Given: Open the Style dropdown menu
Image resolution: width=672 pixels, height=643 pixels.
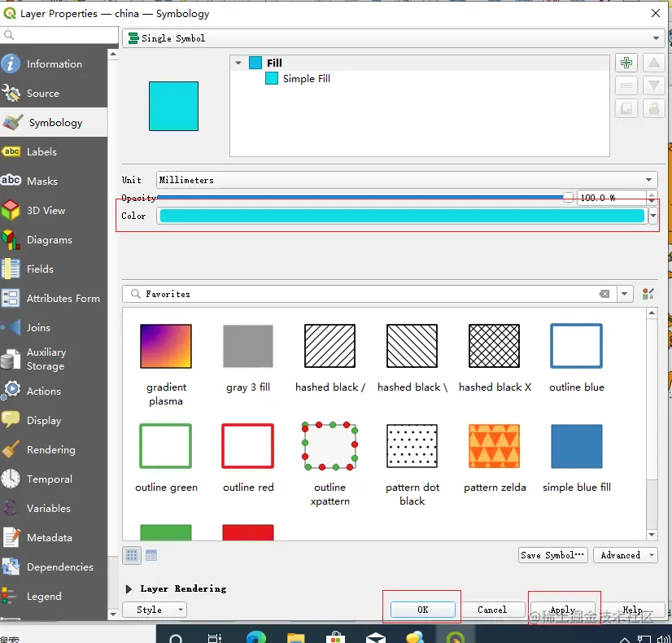Looking at the screenshot, I should [155, 610].
